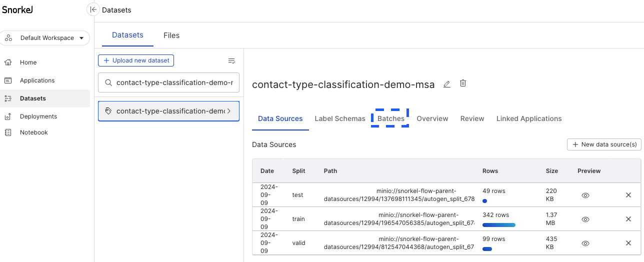Click the Upload new dataset button

click(x=136, y=60)
